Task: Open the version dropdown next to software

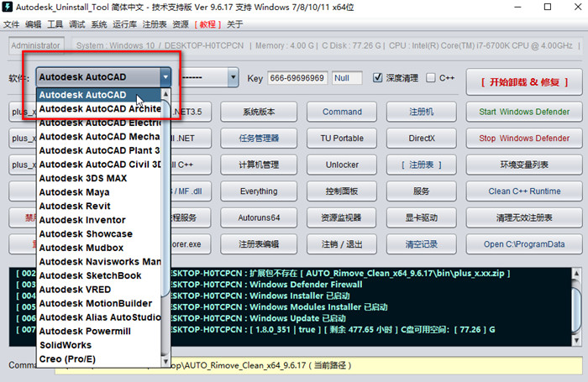Action: (233, 77)
